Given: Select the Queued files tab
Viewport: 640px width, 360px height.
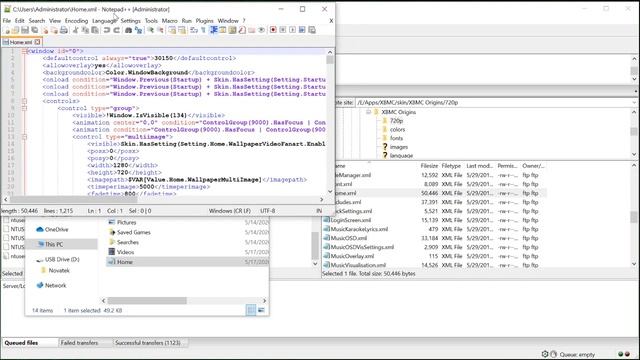Looking at the screenshot, I should tap(21, 343).
